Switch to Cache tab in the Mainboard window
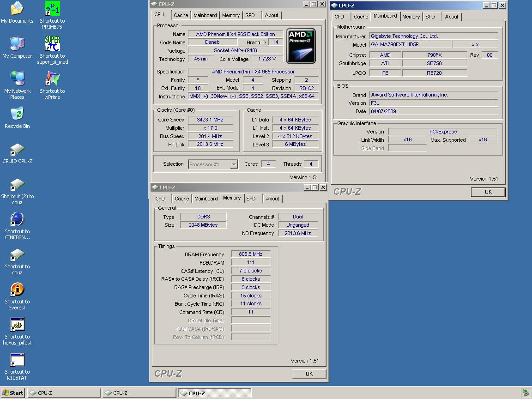This screenshot has height=399, width=532. click(361, 17)
